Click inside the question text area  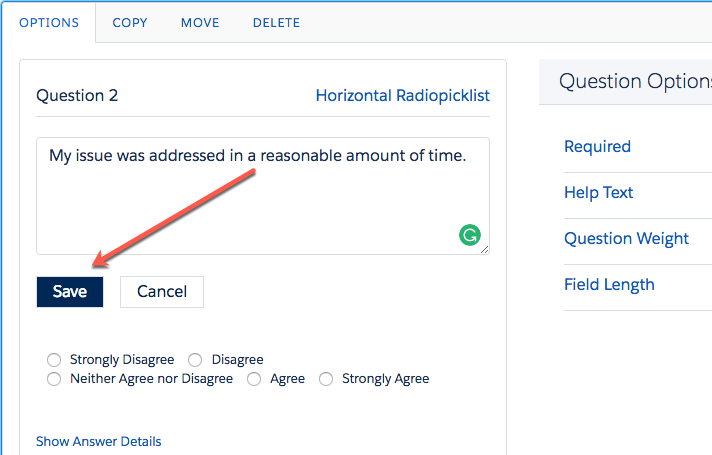tap(263, 196)
